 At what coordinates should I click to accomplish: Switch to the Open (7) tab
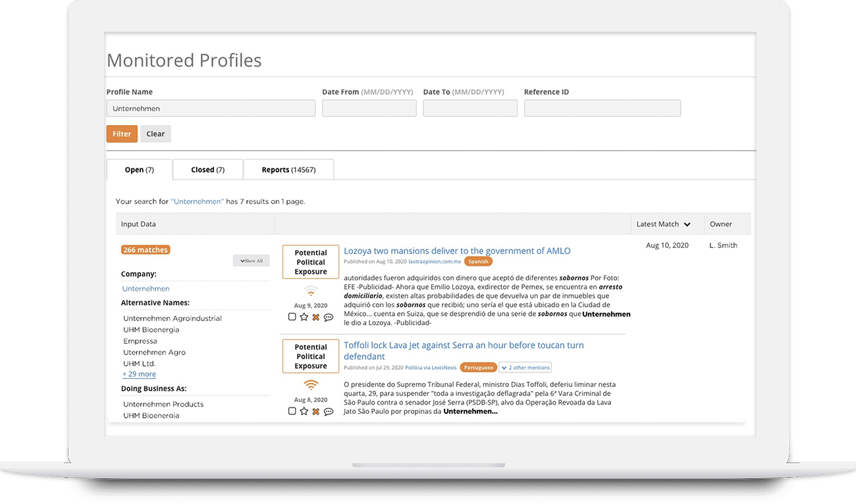140,170
